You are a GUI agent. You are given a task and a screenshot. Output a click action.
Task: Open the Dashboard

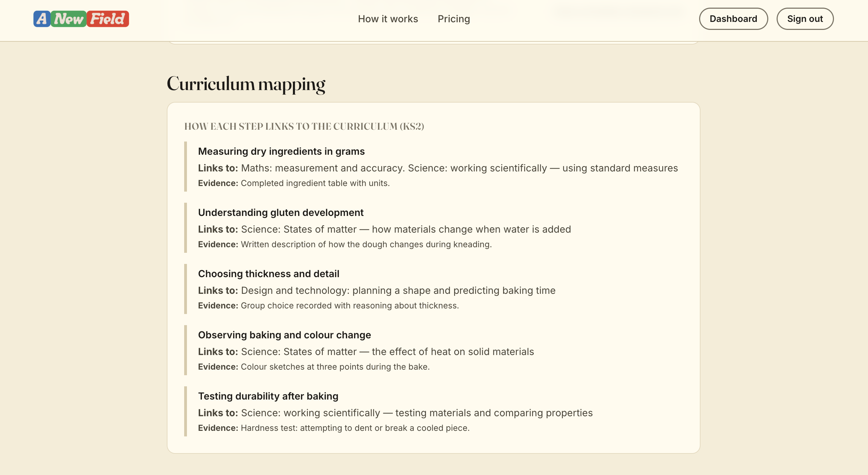(733, 19)
